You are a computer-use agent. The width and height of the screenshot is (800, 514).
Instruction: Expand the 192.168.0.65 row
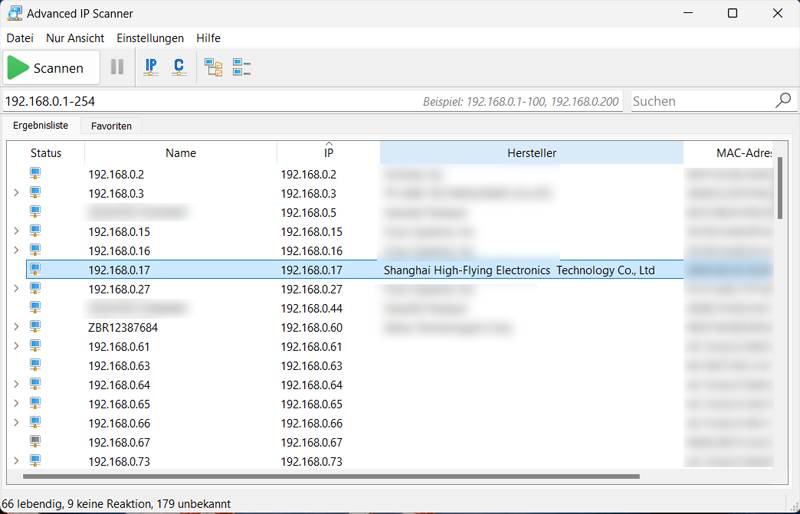tap(16, 403)
